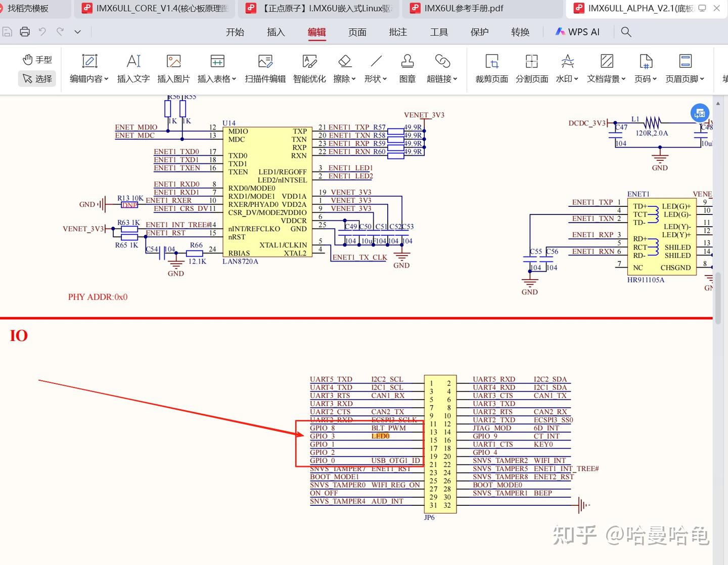Viewport: 728px width, 565px height.
Task: Click the smart optimize tool (智能优化)
Action: point(309,68)
